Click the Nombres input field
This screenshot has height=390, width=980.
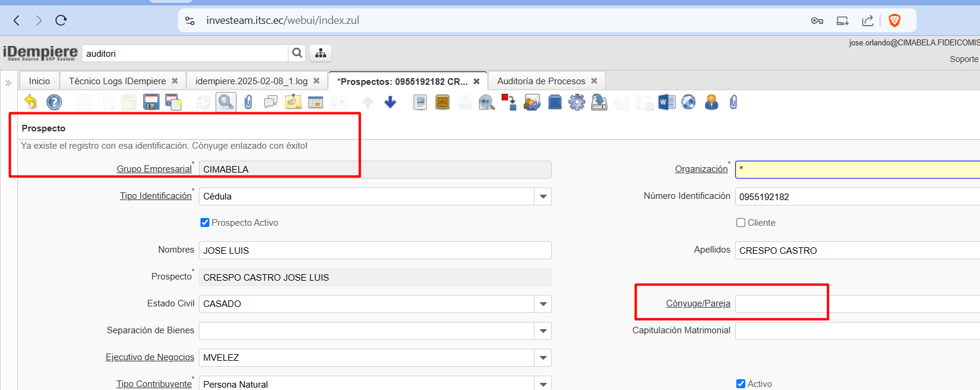[374, 250]
